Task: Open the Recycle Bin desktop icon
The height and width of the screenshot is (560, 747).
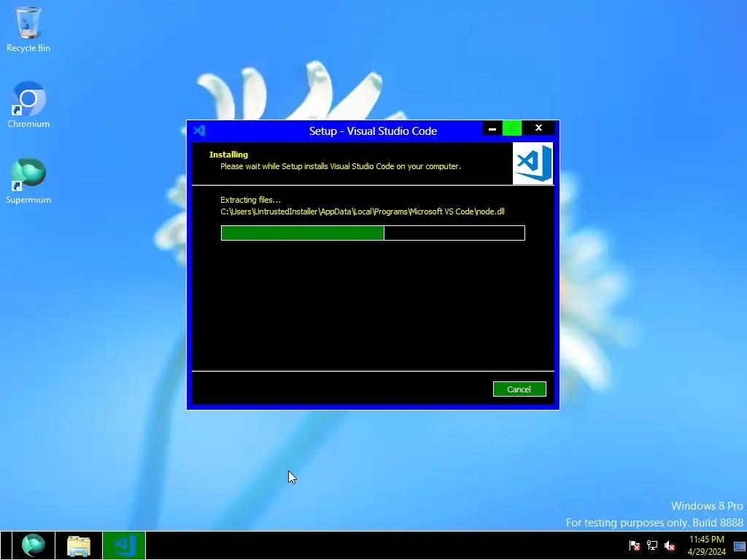Action: point(28,29)
